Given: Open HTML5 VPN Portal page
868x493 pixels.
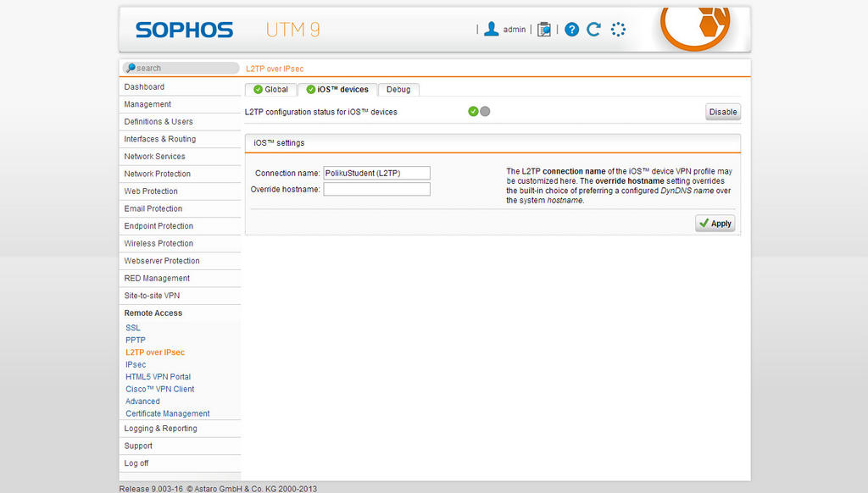Looking at the screenshot, I should [x=158, y=377].
